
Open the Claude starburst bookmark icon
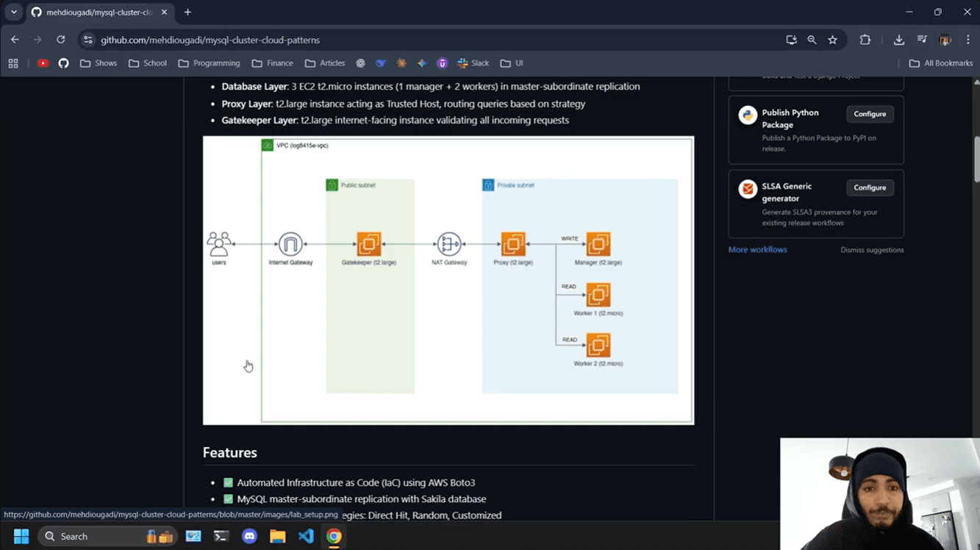401,63
